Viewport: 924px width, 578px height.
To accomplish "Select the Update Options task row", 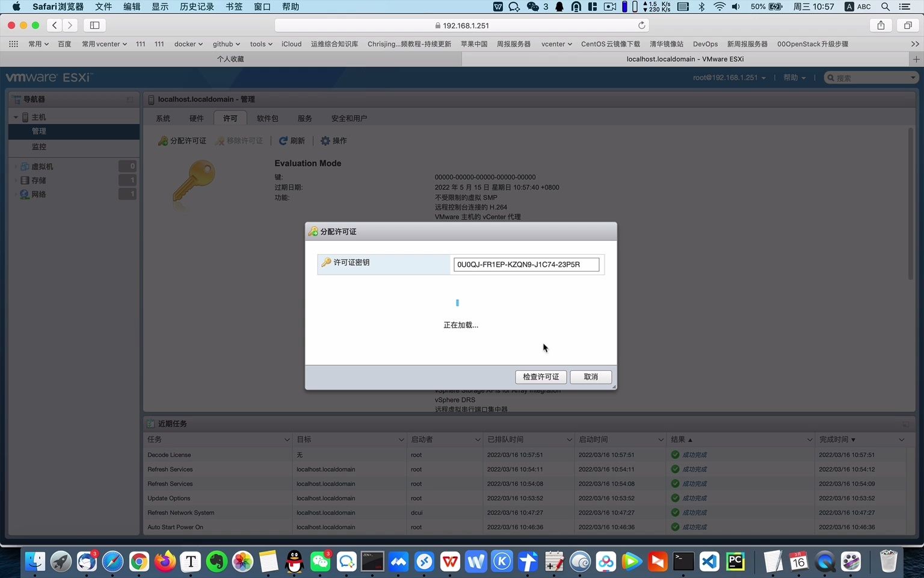I will [525, 499].
